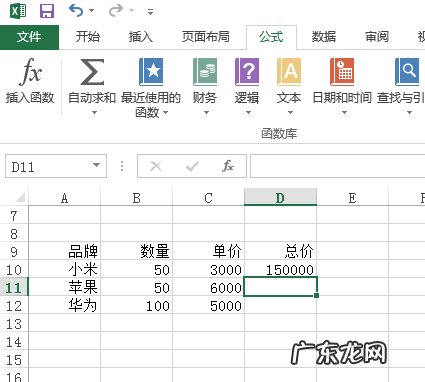Open the 日期和时间 functions icon
The image size is (425, 382).
pyautogui.click(x=342, y=71)
